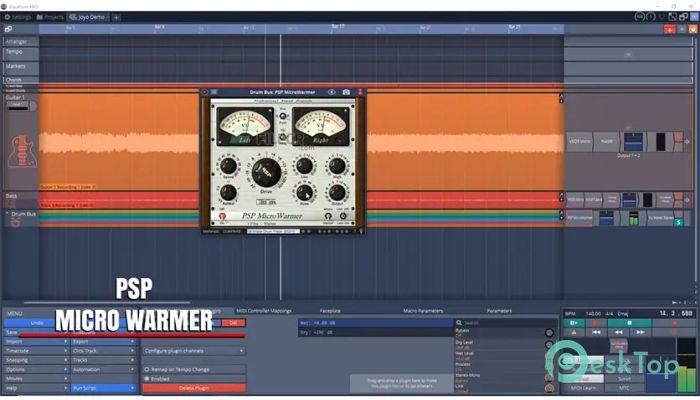Expand the Snapping submenu
The height and width of the screenshot is (400, 700).
[37, 360]
